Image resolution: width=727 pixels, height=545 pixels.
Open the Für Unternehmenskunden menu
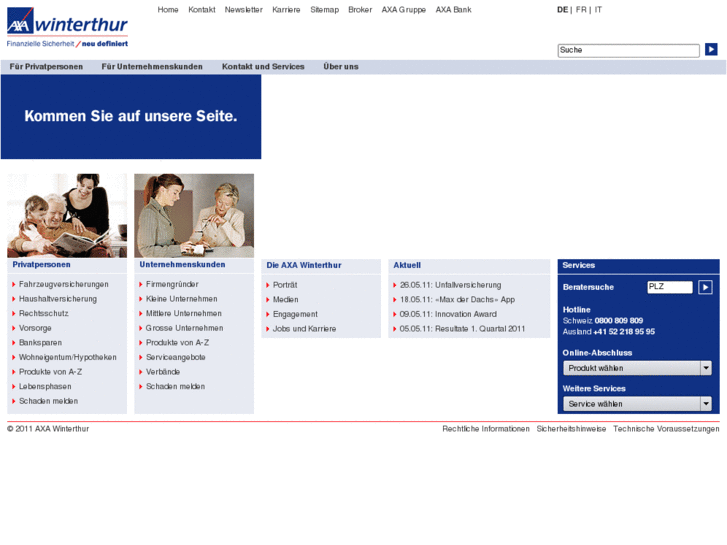coord(152,67)
